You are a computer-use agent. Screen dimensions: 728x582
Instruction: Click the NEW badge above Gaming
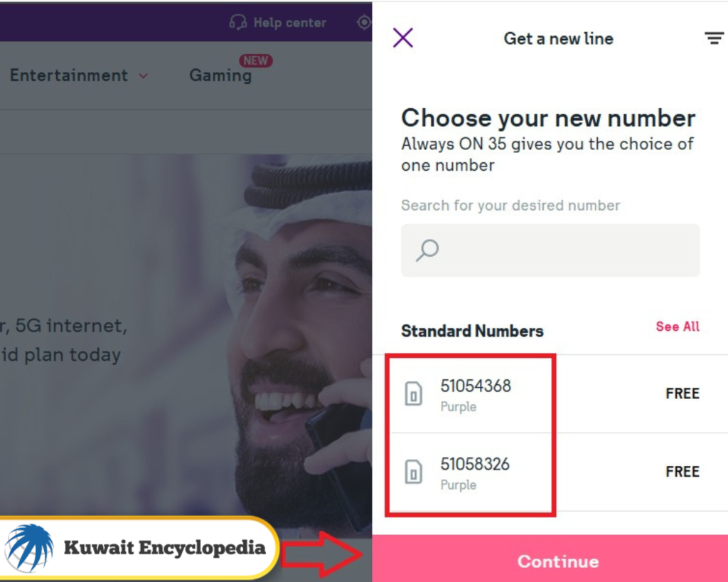[x=256, y=60]
